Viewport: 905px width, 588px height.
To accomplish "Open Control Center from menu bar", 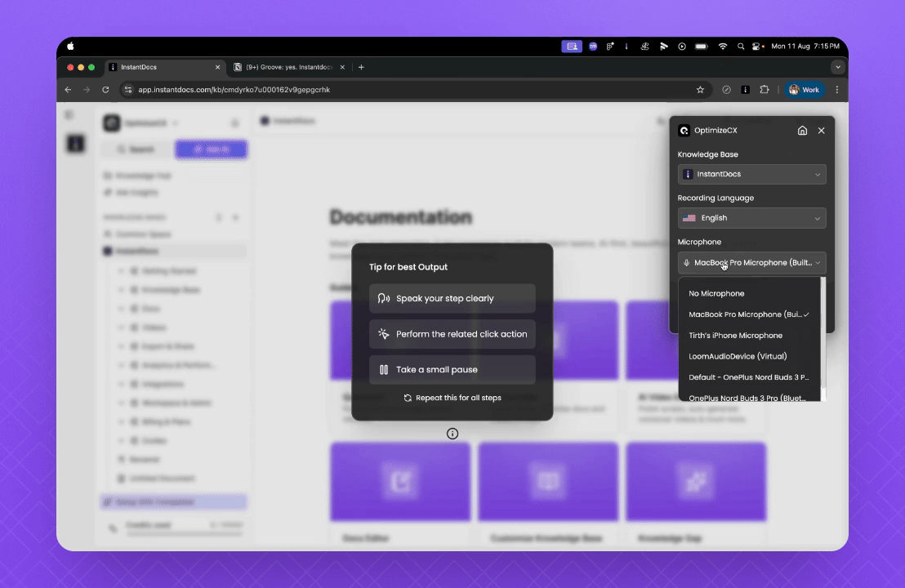I will [757, 47].
